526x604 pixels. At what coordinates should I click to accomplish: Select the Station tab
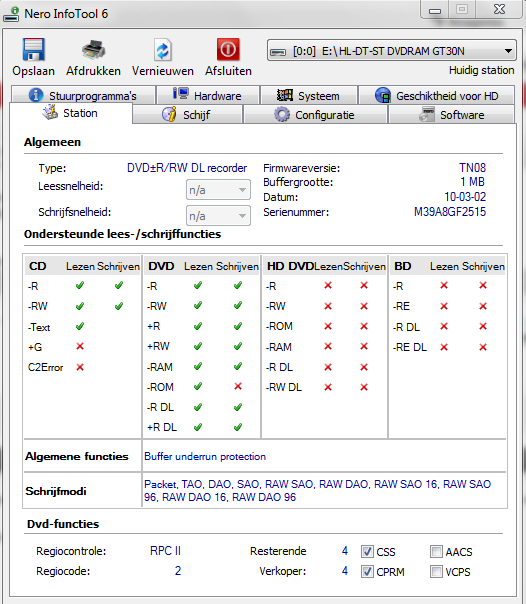[70, 113]
